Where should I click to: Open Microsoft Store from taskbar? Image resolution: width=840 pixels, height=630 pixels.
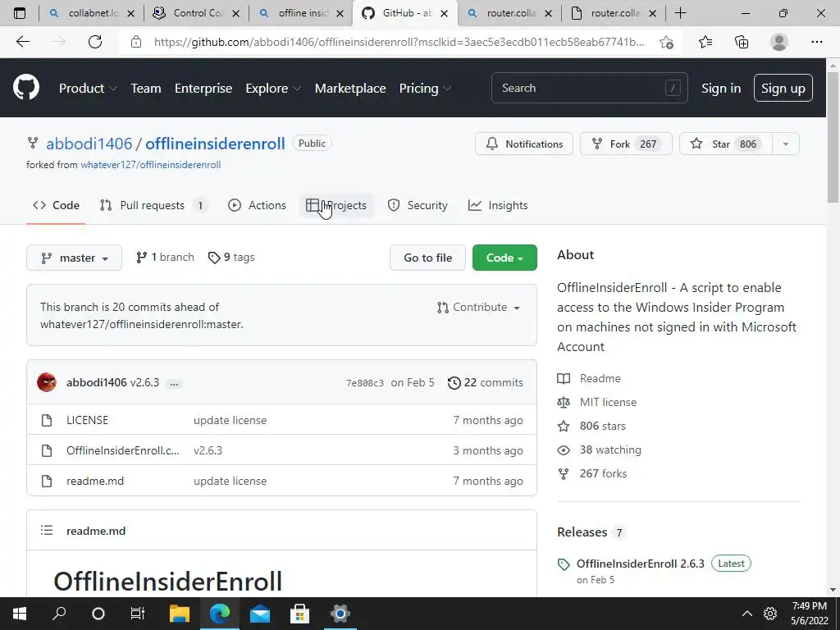[x=300, y=614]
